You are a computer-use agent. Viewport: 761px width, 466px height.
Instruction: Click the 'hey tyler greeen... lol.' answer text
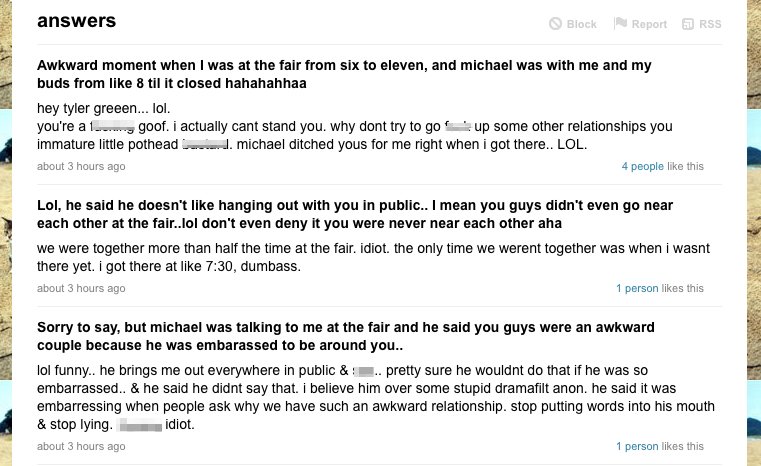click(103, 108)
